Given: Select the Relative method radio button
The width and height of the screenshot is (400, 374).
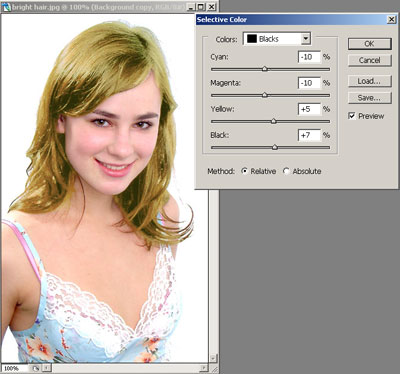Looking at the screenshot, I should 245,171.
